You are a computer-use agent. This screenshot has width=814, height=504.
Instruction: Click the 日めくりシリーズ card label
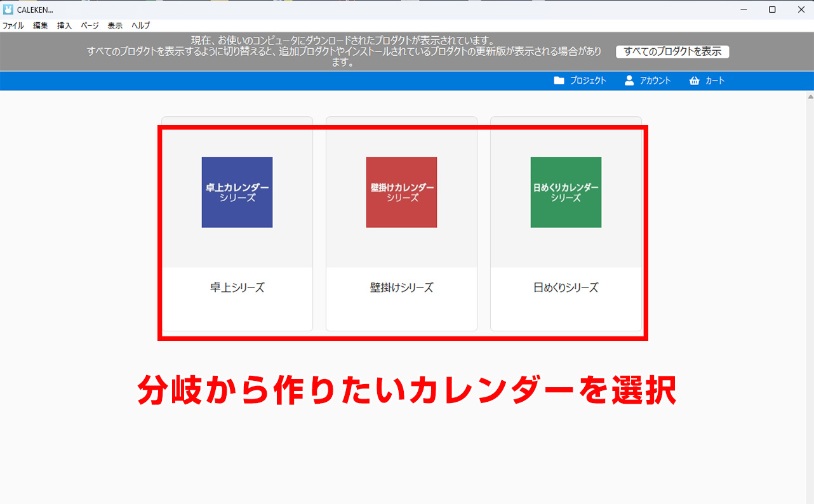click(x=566, y=288)
